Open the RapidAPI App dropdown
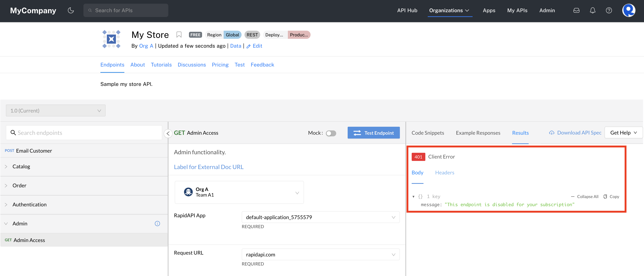Viewport: 644px width, 276px height. [321, 217]
